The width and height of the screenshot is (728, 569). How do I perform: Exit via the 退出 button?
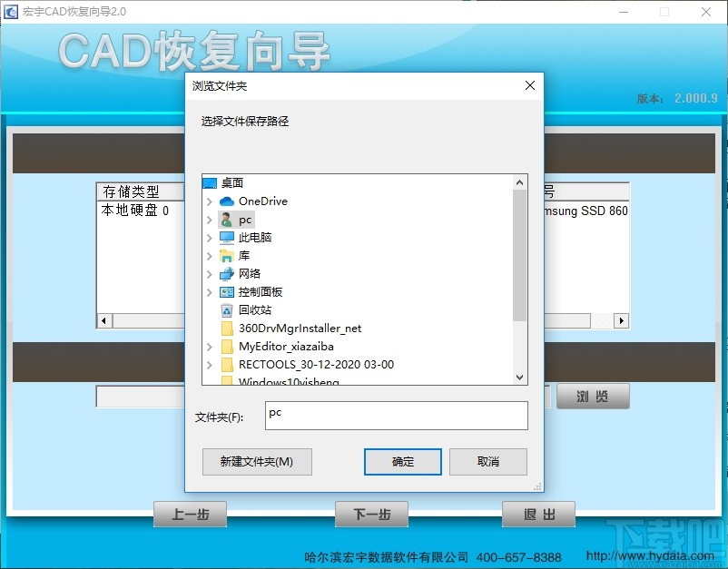[538, 515]
